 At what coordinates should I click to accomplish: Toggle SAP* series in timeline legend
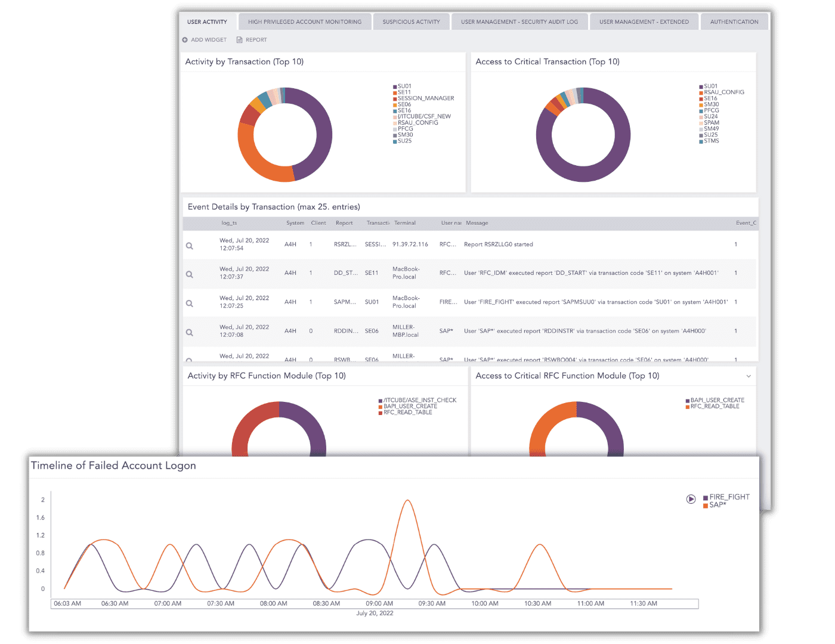(x=715, y=504)
